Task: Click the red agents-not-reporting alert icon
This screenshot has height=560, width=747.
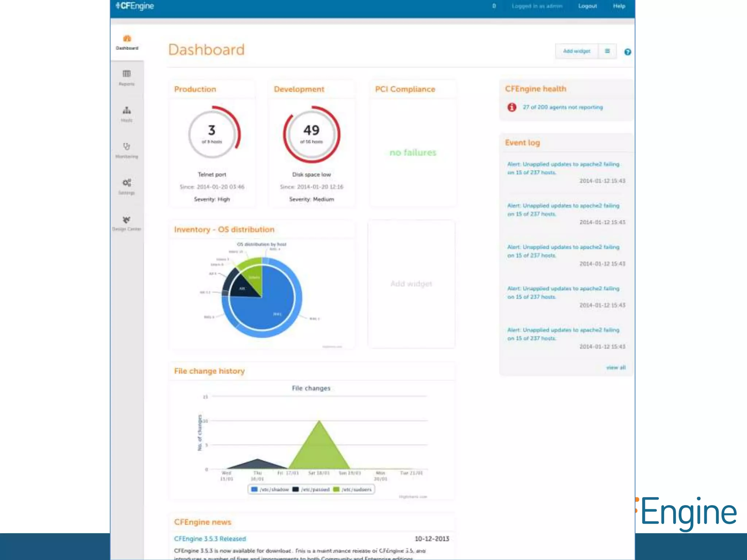Action: pyautogui.click(x=512, y=107)
